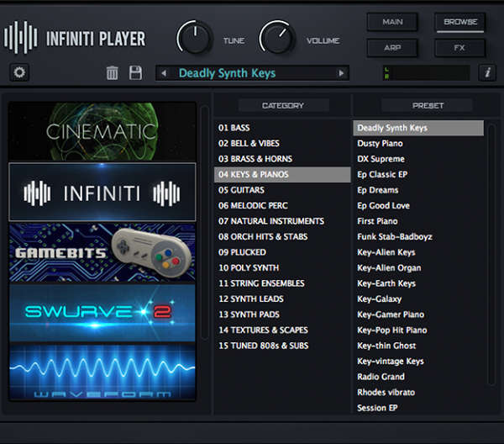The width and height of the screenshot is (504, 444).
Task: Click the preset list scrollbar
Action: pos(491,254)
